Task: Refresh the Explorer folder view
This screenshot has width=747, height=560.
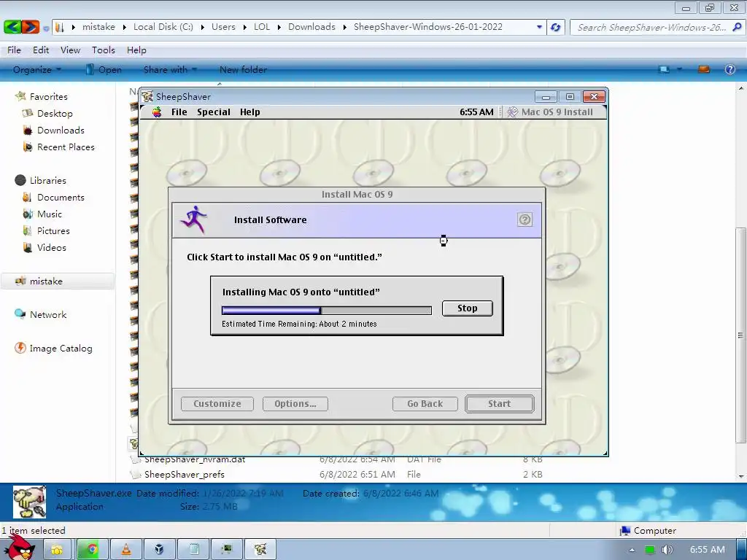Action: click(555, 27)
